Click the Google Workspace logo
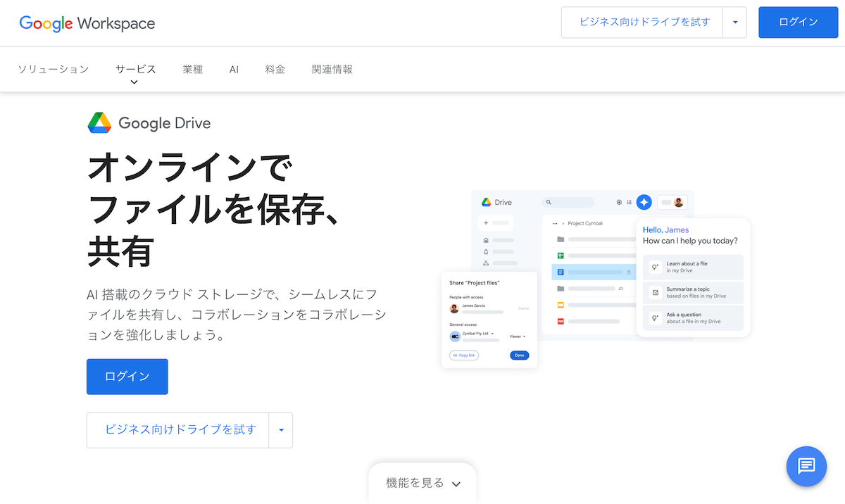 (x=87, y=23)
